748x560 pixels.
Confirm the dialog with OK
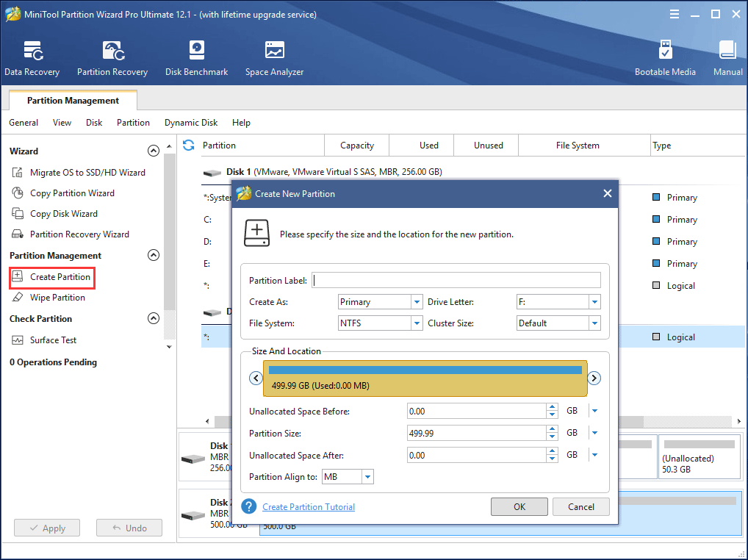click(x=519, y=506)
